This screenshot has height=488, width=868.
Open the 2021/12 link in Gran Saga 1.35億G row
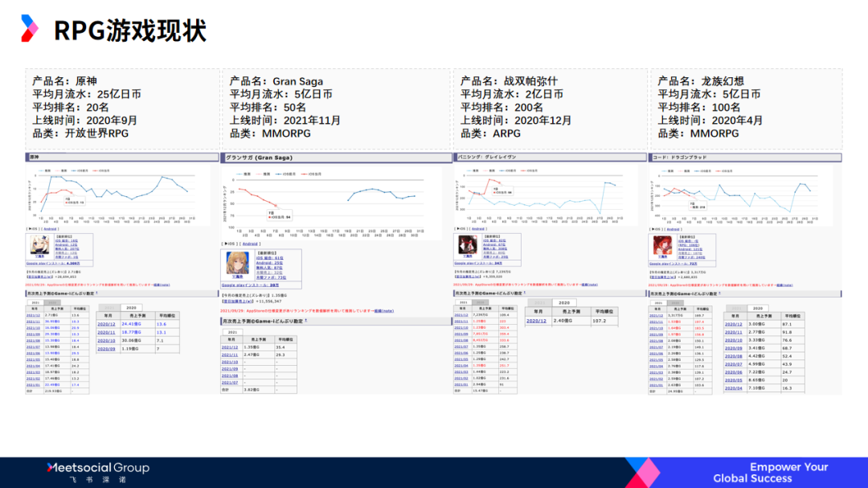pos(230,347)
